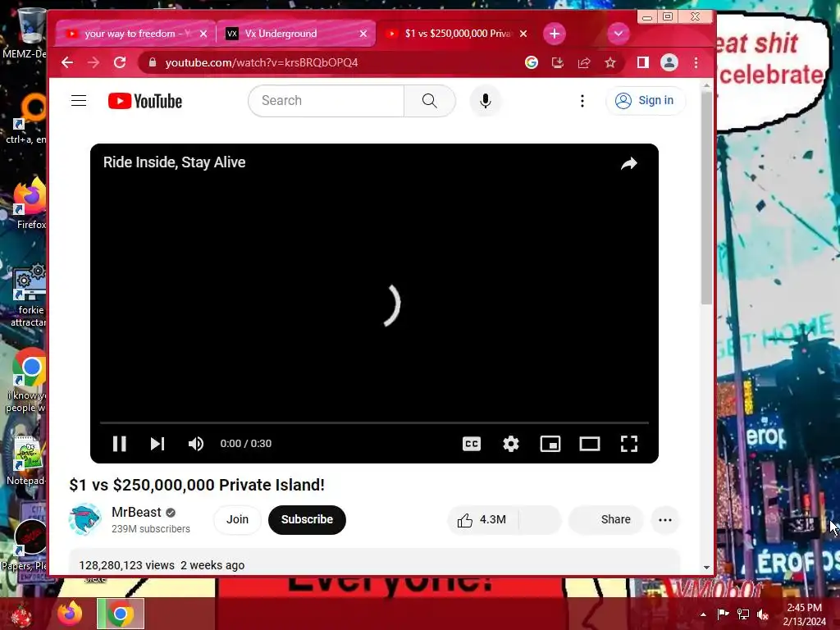Switch to Vx Underground tab
Image resolution: width=840 pixels, height=630 pixels.
click(x=296, y=34)
